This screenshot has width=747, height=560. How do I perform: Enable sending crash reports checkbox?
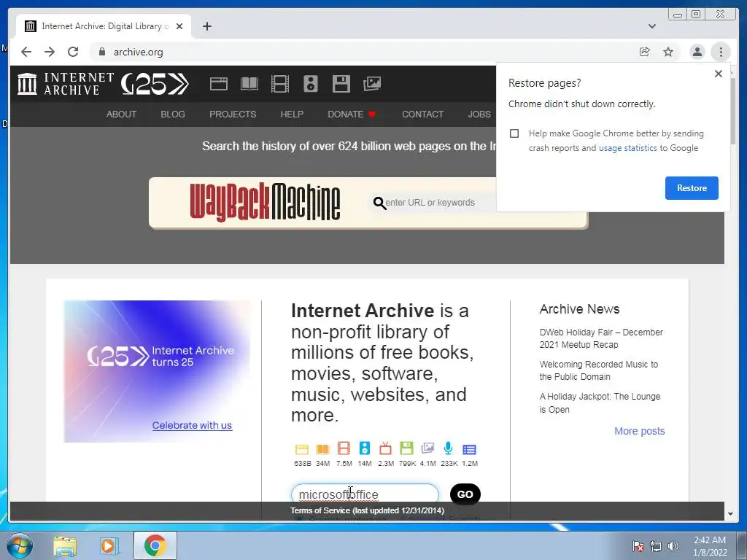point(514,133)
